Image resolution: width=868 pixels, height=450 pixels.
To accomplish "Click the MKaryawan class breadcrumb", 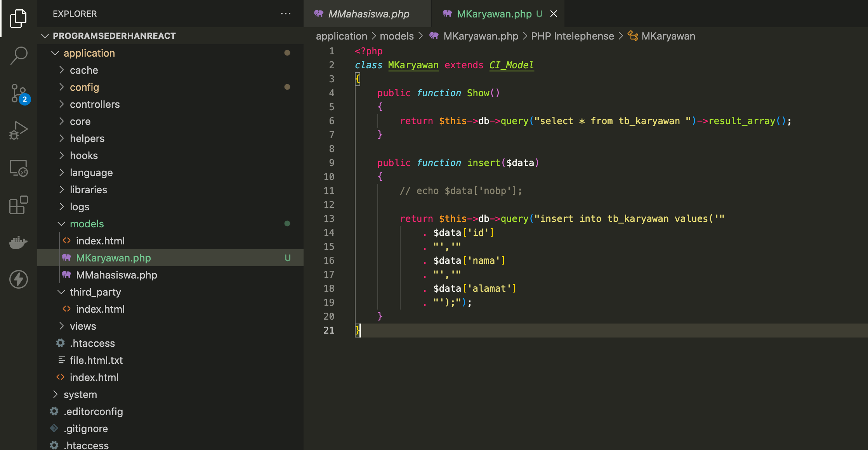I will tap(668, 36).
